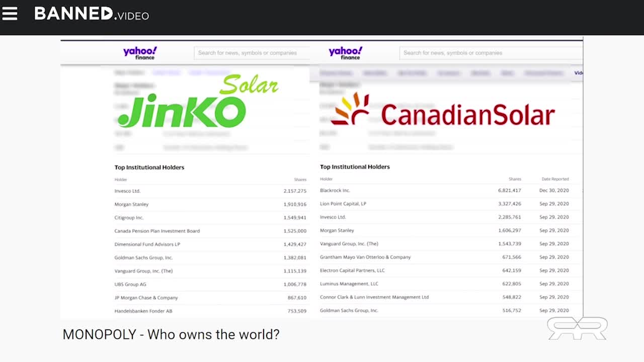
Task: Select 'Handelsbanken Fonder AB' row
Action: click(x=143, y=311)
